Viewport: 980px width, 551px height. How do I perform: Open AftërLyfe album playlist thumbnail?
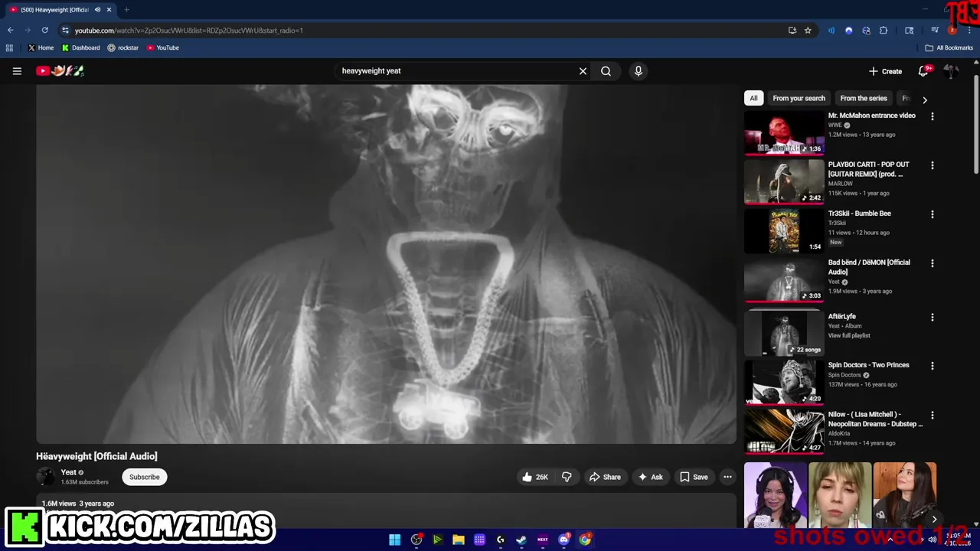[784, 333]
